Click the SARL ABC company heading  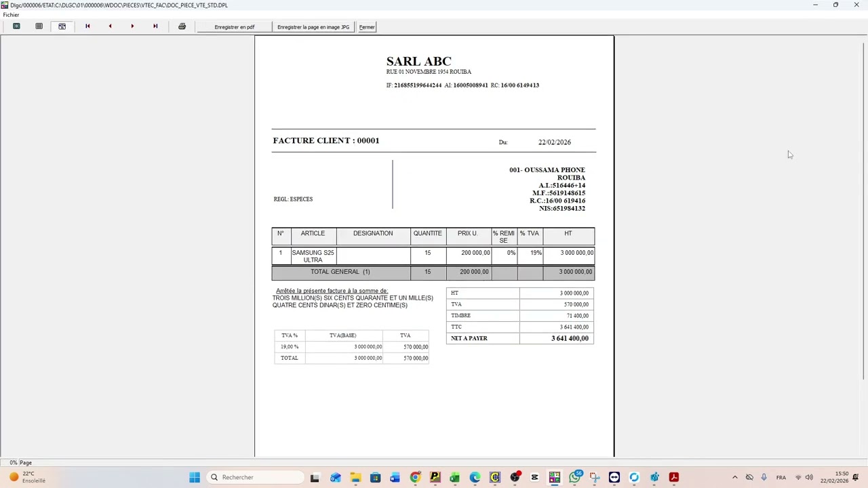point(418,61)
